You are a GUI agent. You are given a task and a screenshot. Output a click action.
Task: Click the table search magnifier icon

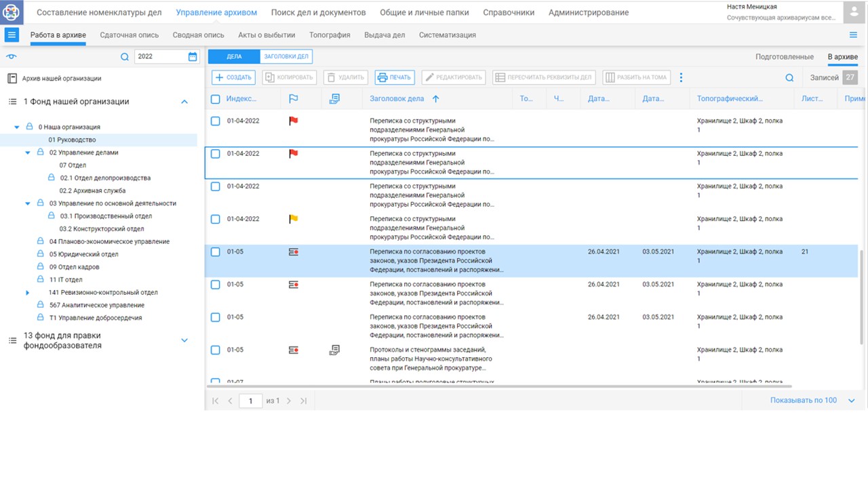point(789,78)
